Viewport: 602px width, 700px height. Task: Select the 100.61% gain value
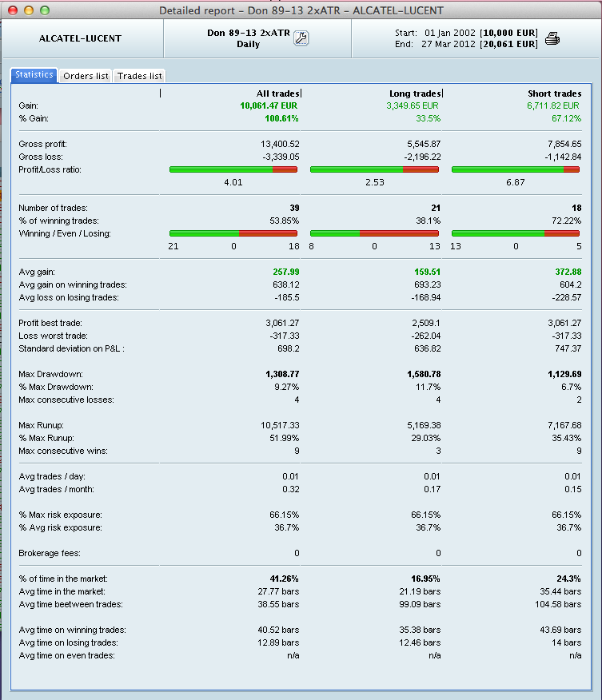[281, 119]
